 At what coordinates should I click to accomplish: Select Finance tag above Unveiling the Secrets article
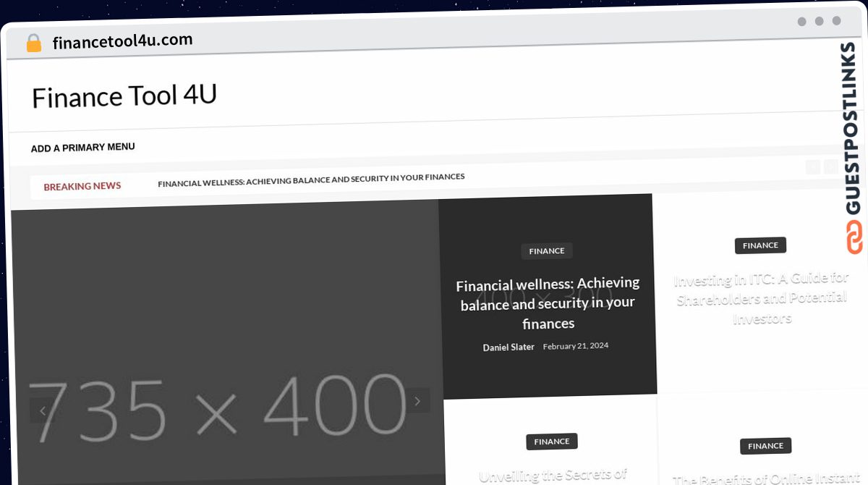(552, 442)
